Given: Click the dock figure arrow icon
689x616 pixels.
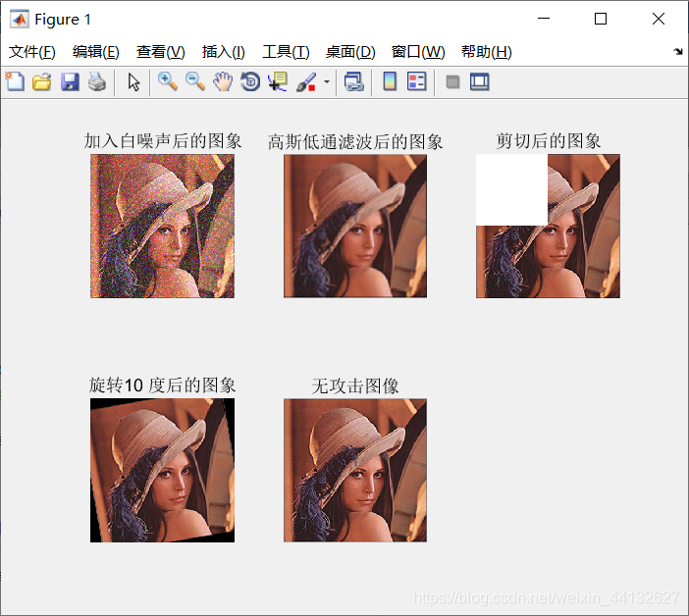Looking at the screenshot, I should tap(678, 51).
